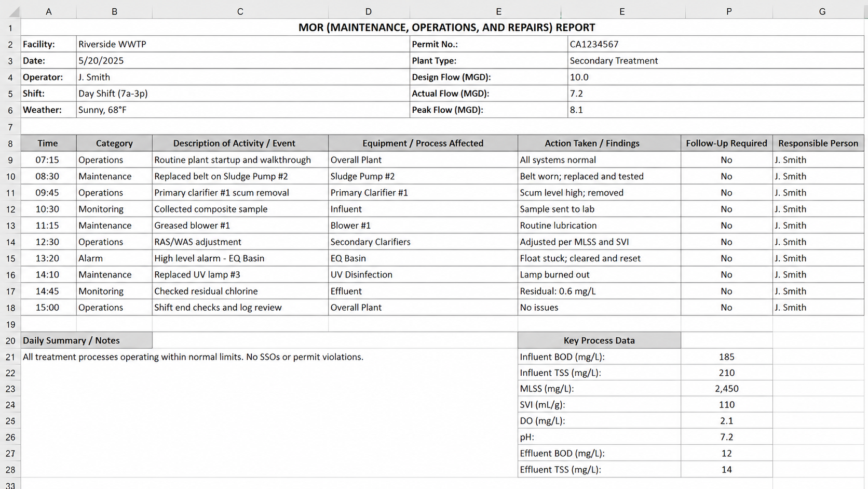Click 'Monitoring' in the 10:30 row

click(x=114, y=209)
